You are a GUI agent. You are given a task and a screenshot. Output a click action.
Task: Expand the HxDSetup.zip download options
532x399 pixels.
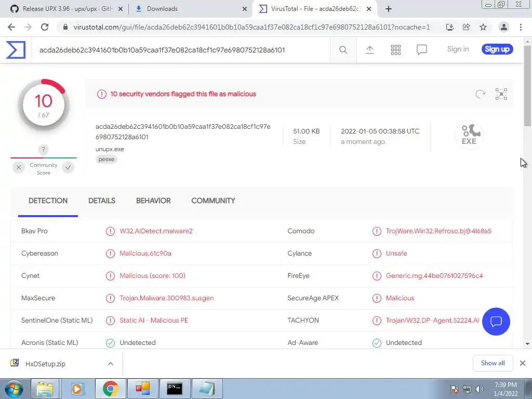[x=111, y=364]
